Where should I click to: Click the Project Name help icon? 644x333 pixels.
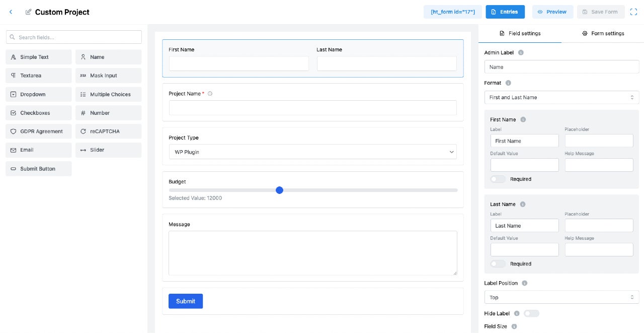click(x=210, y=94)
